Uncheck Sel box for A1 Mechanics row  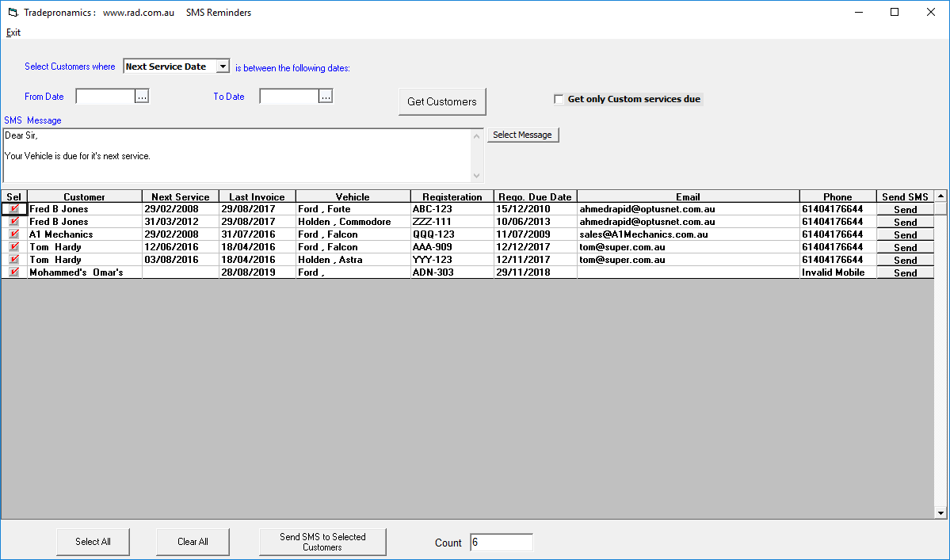click(x=14, y=234)
